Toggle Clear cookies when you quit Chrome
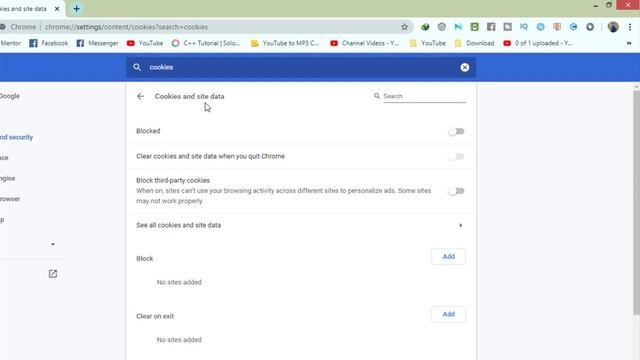640x360 pixels. pyautogui.click(x=456, y=156)
